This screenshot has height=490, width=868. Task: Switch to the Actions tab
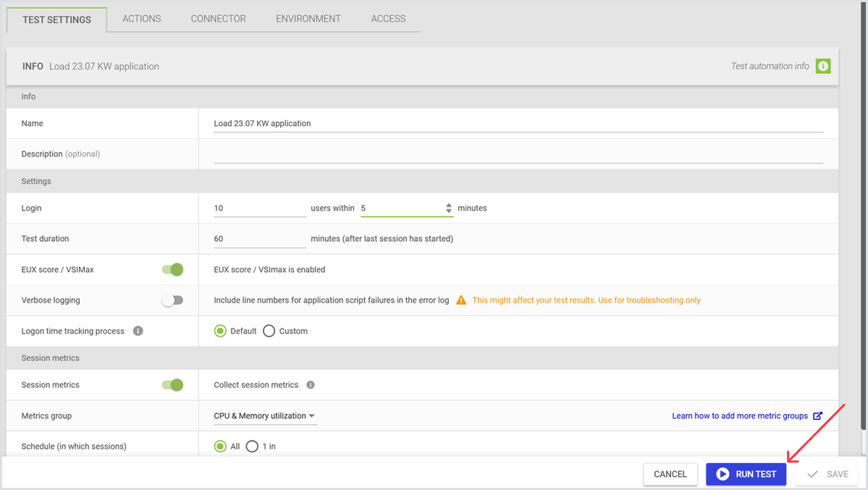pyautogui.click(x=142, y=19)
